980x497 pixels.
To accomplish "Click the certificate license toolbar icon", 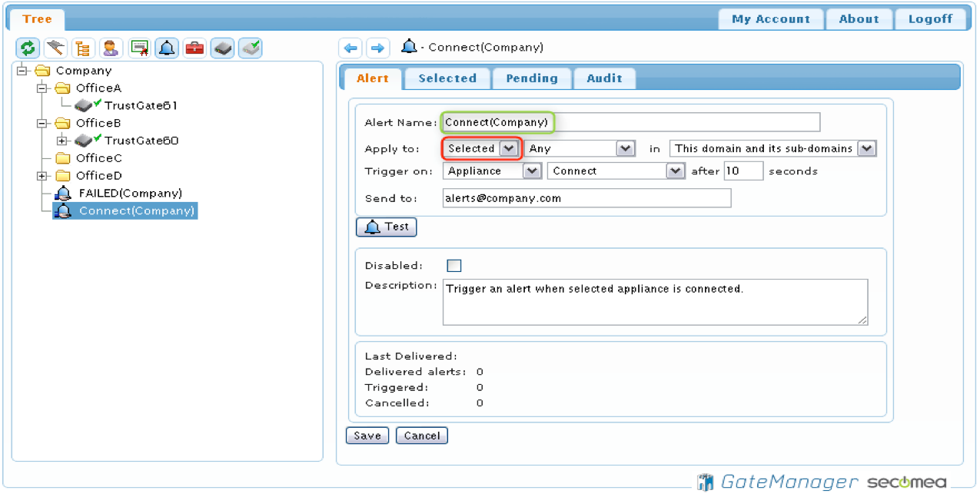I will click(139, 48).
